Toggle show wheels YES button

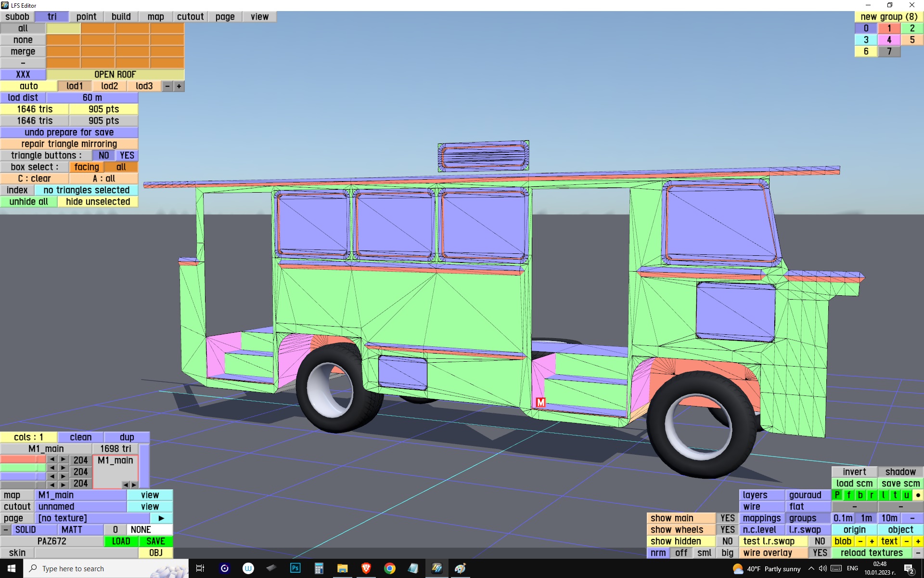(727, 529)
